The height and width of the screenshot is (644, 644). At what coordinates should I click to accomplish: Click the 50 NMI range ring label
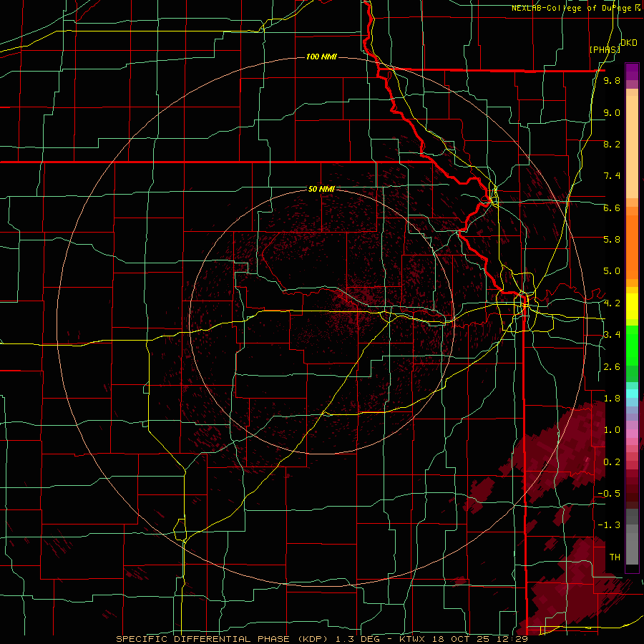pyautogui.click(x=321, y=189)
